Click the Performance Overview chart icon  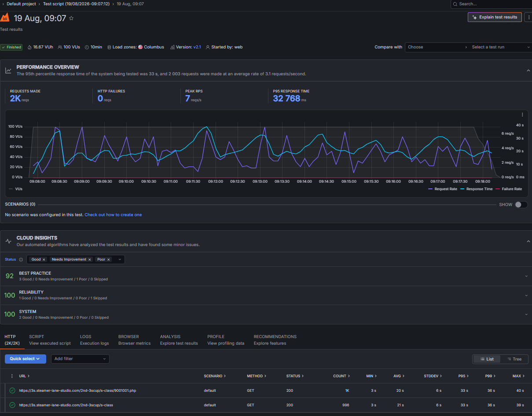pyautogui.click(x=8, y=70)
